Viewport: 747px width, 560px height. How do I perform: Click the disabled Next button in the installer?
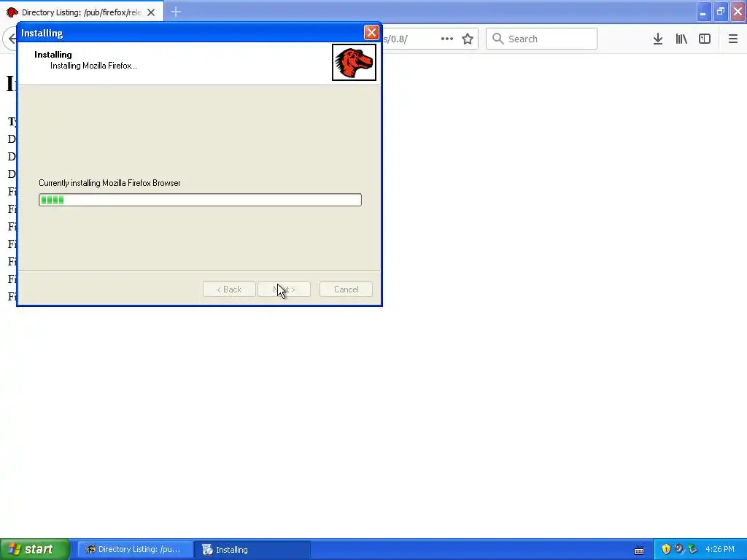coord(284,289)
